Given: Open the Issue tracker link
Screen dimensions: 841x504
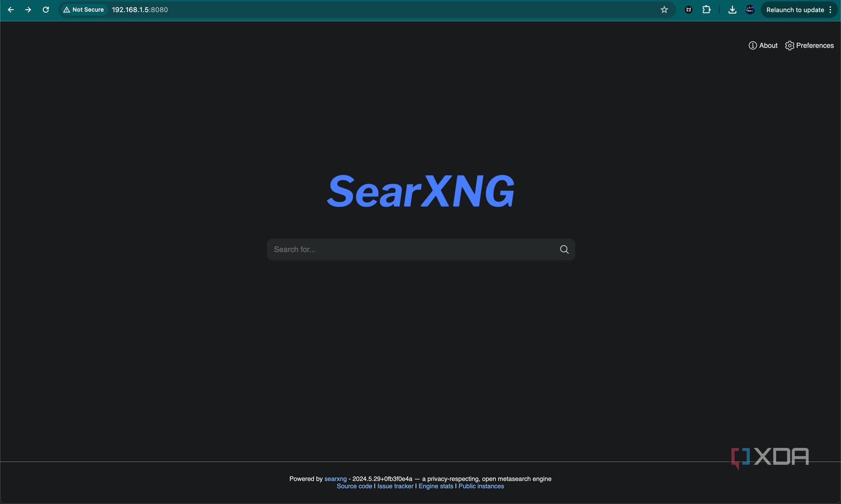Looking at the screenshot, I should pyautogui.click(x=396, y=486).
